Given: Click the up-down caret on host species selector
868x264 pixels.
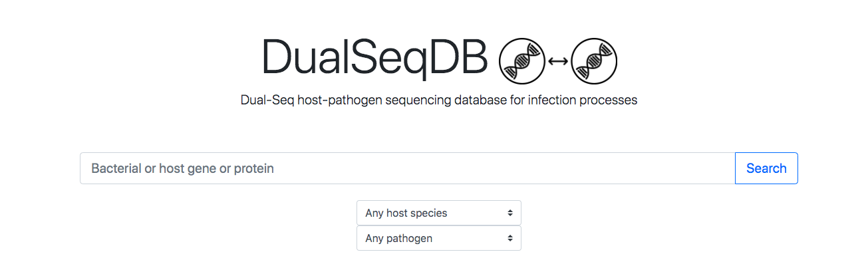Looking at the screenshot, I should 510,213.
